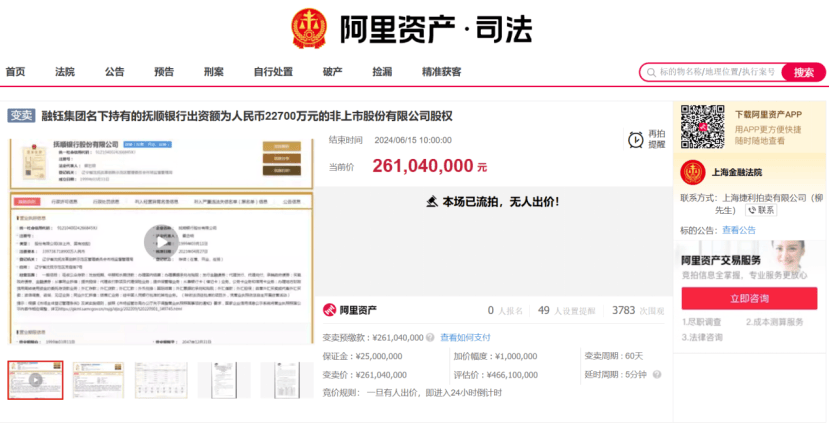Go to the 捡漏 navigation tab
The height and width of the screenshot is (425, 829).
(x=382, y=72)
